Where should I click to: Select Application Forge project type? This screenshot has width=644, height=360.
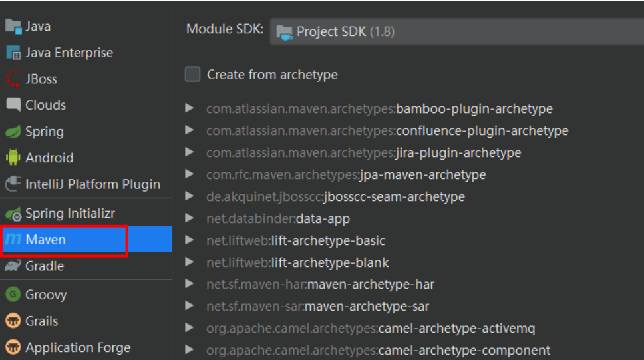78,347
